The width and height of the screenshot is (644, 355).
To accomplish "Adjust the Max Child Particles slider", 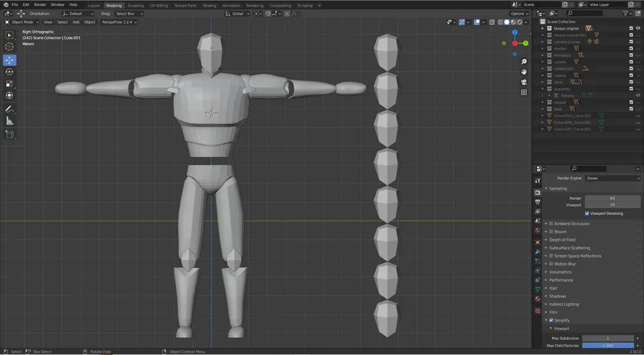I will pyautogui.click(x=608, y=345).
